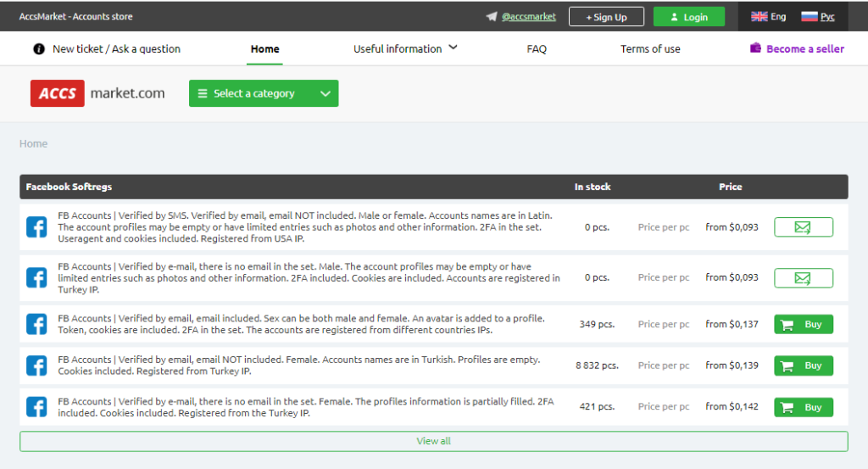Click the hamburger icon in Select a category
Image resolution: width=868 pixels, height=469 pixels.
click(203, 93)
